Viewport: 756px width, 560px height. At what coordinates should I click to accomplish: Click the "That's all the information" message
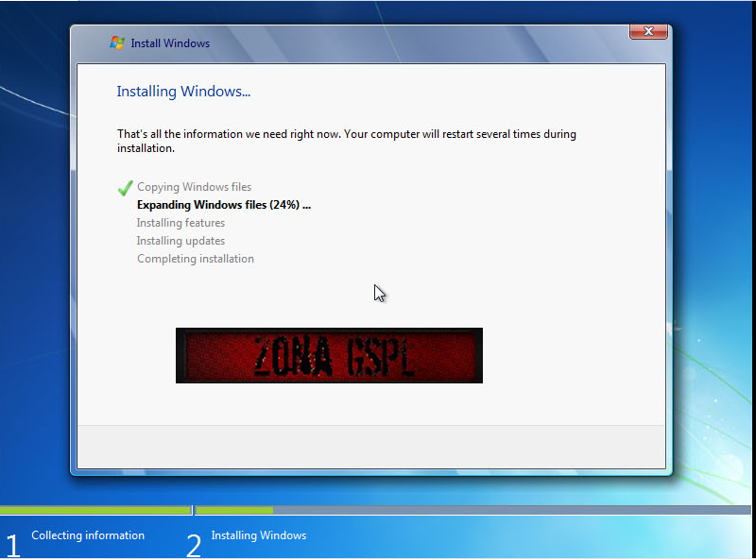[347, 141]
